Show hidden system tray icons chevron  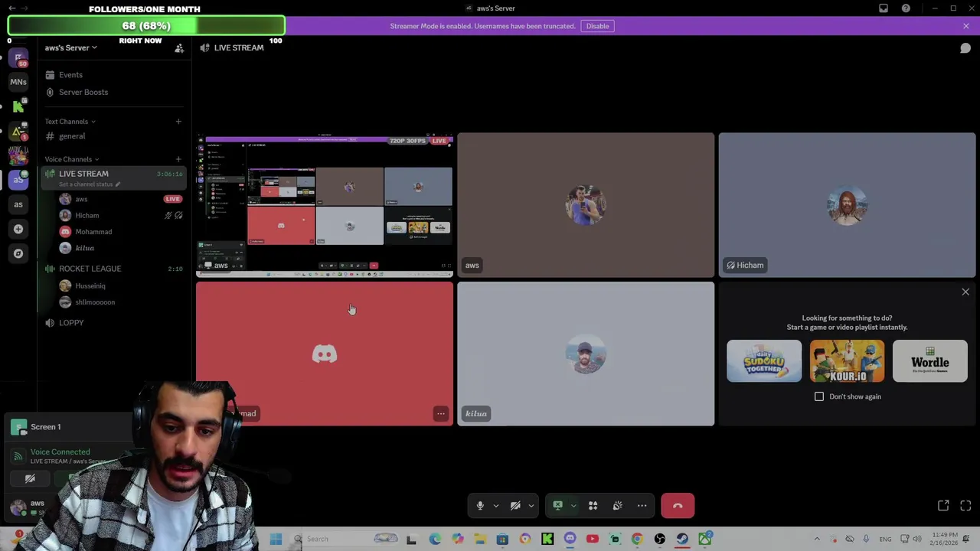817,539
